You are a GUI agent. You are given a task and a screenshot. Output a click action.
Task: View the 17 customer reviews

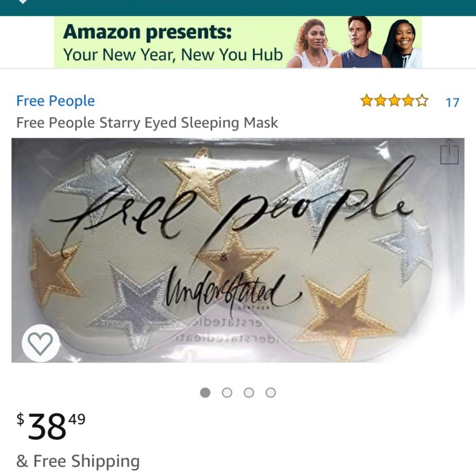pyautogui.click(x=452, y=102)
